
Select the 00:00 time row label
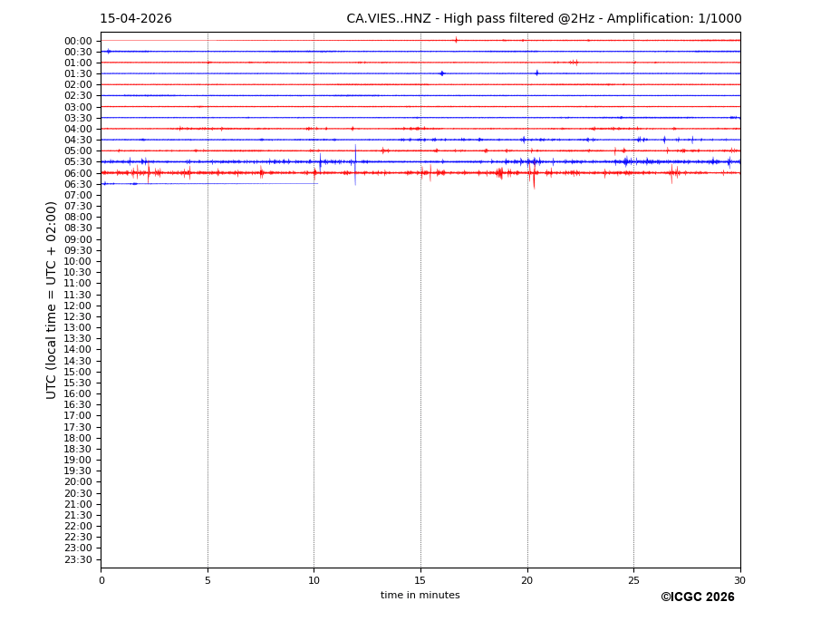(78, 41)
